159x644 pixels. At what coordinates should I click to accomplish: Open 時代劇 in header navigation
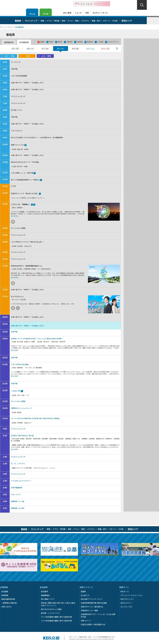(57, 21)
